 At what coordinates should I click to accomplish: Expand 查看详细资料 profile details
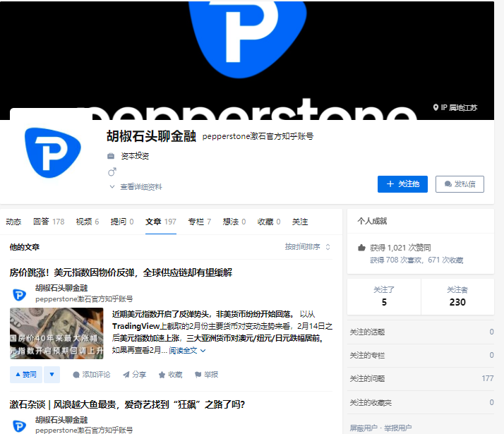136,186
